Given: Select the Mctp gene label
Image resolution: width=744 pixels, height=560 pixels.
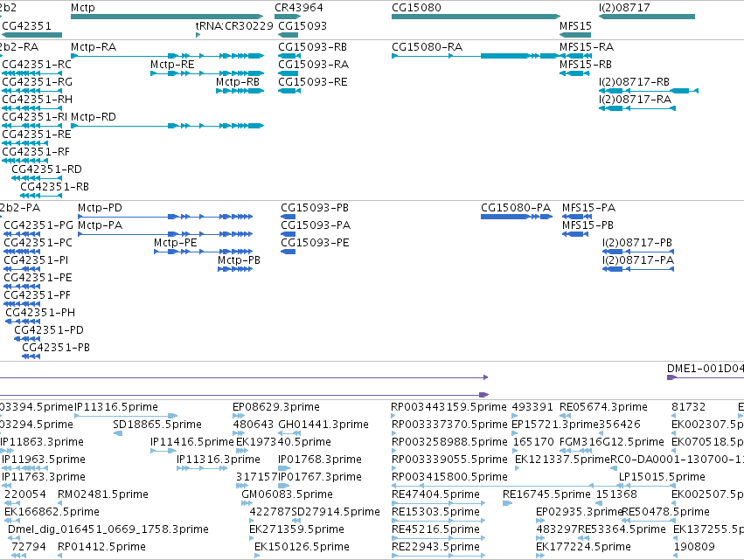Looking at the screenshot, I should (82, 8).
